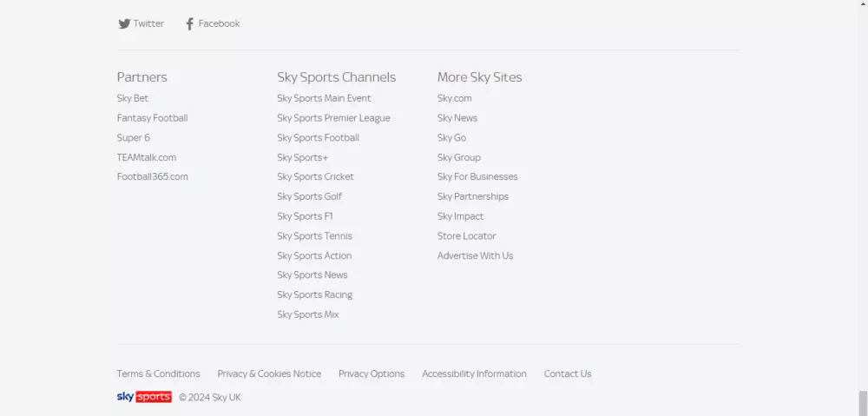Open the Twitter text link
The image size is (868, 416).
(148, 23)
